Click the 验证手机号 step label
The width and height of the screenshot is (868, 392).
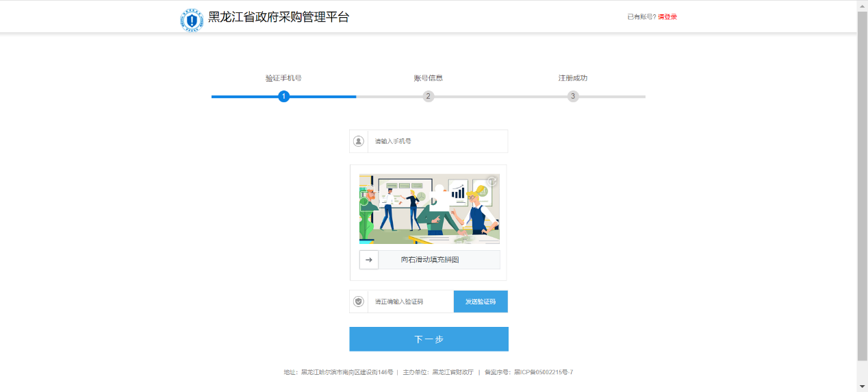tap(283, 78)
